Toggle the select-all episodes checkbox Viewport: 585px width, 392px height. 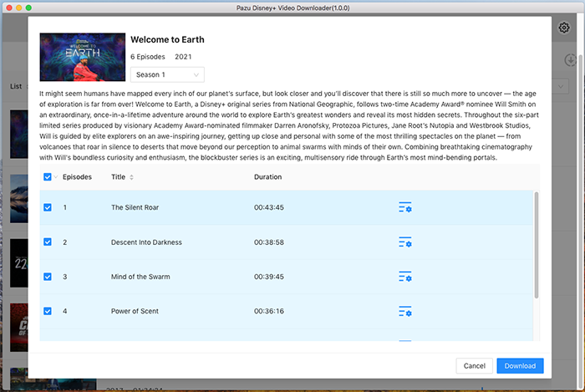click(48, 177)
